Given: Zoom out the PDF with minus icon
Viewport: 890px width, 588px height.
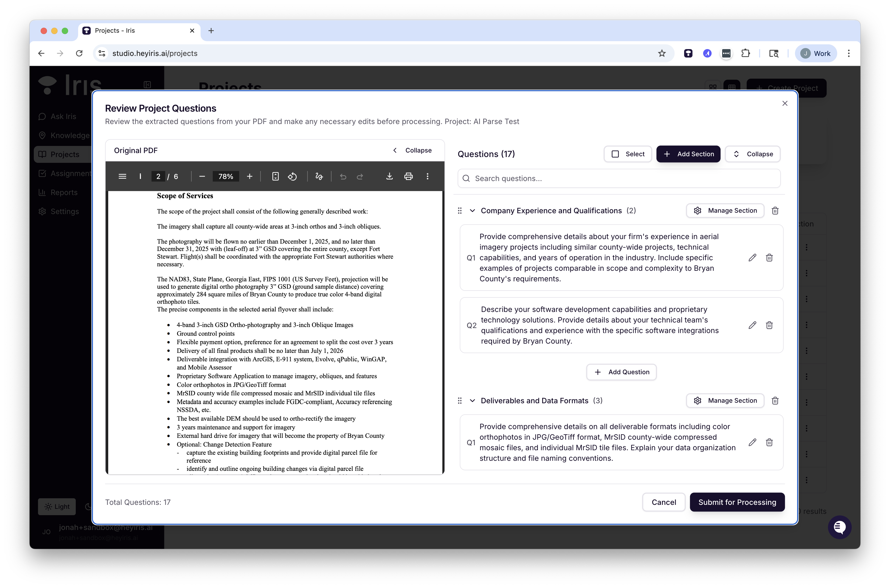Looking at the screenshot, I should coord(202,176).
